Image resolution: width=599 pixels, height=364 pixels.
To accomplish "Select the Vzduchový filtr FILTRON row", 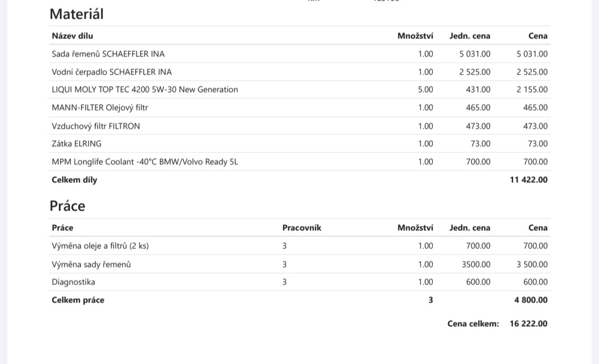I will coord(96,126).
